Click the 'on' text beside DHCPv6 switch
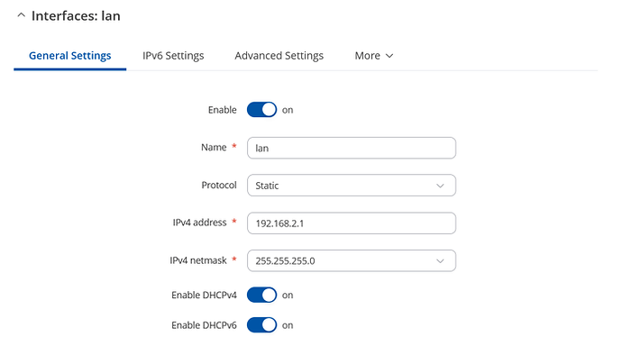622x364 pixels. [x=288, y=325]
